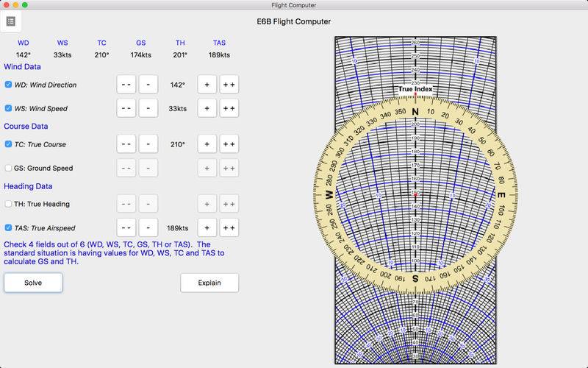588x368 pixels.
Task: Decrease True Airspeed by large step (--)
Action: coord(126,228)
